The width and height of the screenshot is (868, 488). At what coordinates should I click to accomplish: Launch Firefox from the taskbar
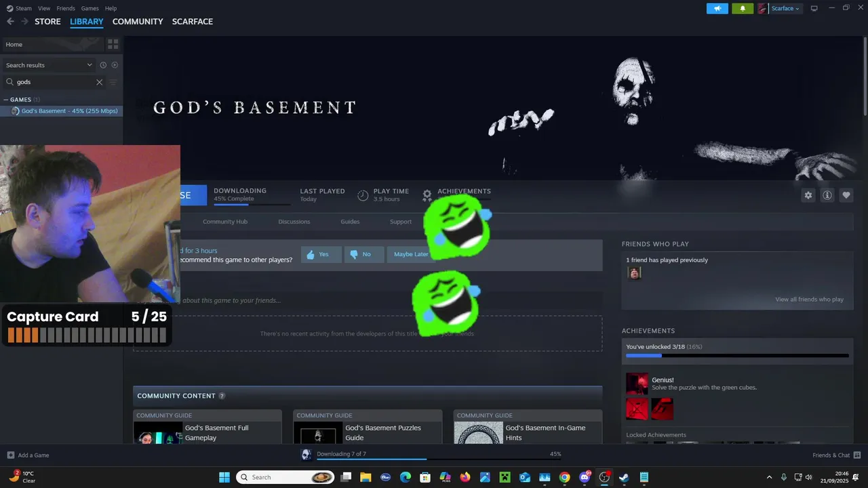coord(465,477)
